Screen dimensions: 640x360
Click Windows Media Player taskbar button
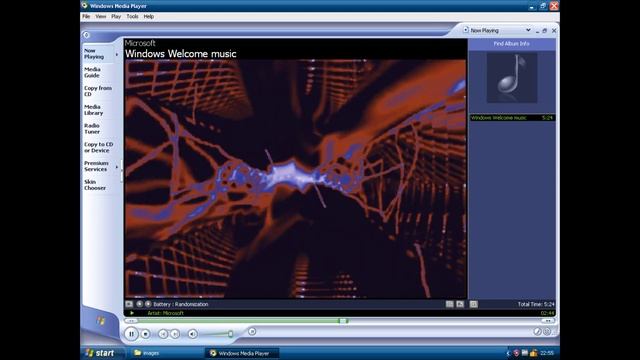tap(242, 353)
